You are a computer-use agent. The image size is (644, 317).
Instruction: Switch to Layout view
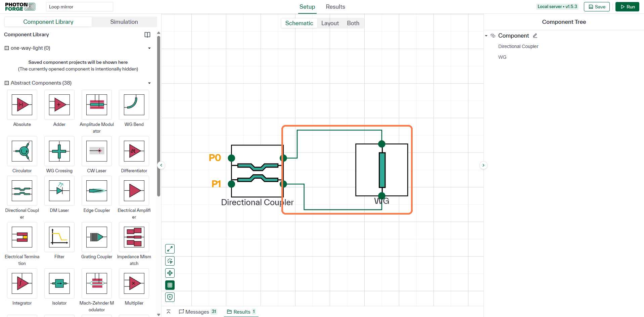330,23
